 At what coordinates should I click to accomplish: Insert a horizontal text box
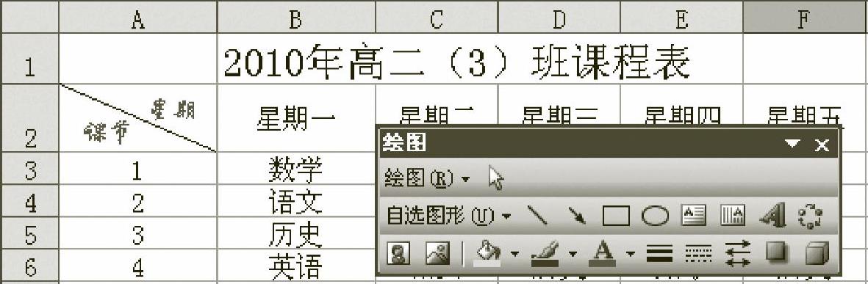pyautogui.click(x=693, y=216)
